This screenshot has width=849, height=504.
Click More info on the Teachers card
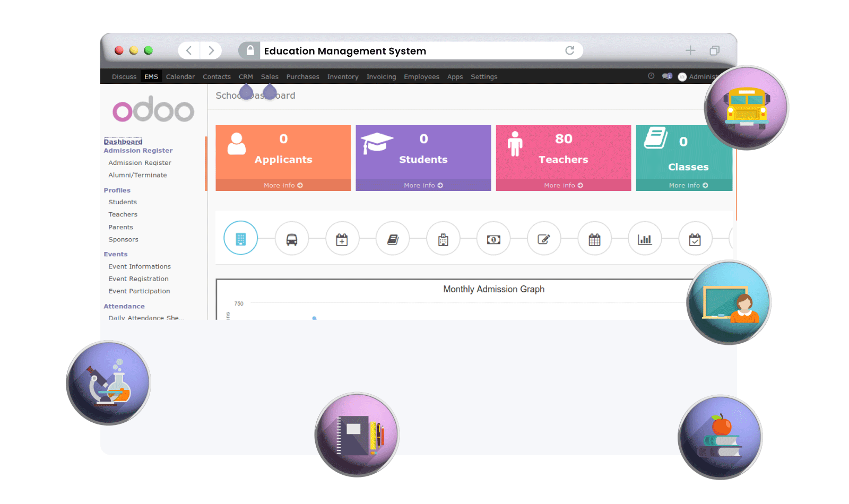click(563, 185)
